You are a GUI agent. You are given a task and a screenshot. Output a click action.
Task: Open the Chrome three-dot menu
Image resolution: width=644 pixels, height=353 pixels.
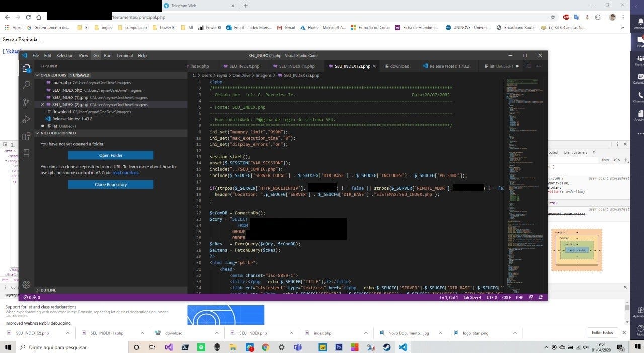pos(623,17)
